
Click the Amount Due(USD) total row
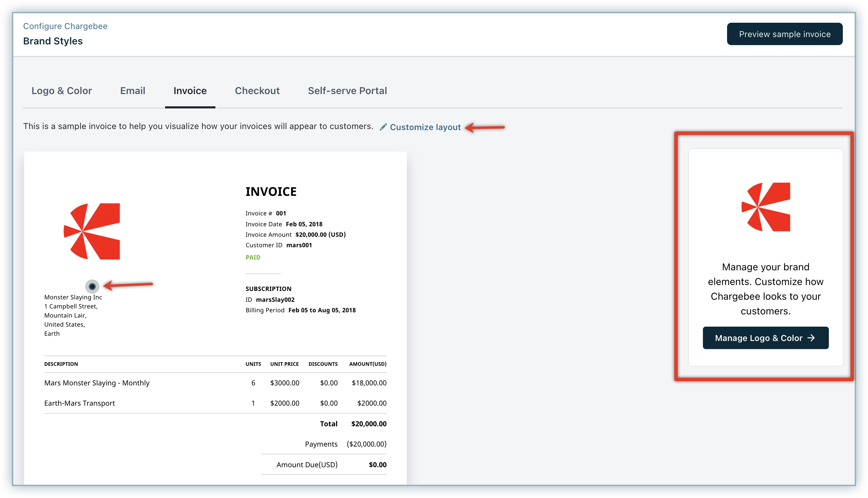307,465
